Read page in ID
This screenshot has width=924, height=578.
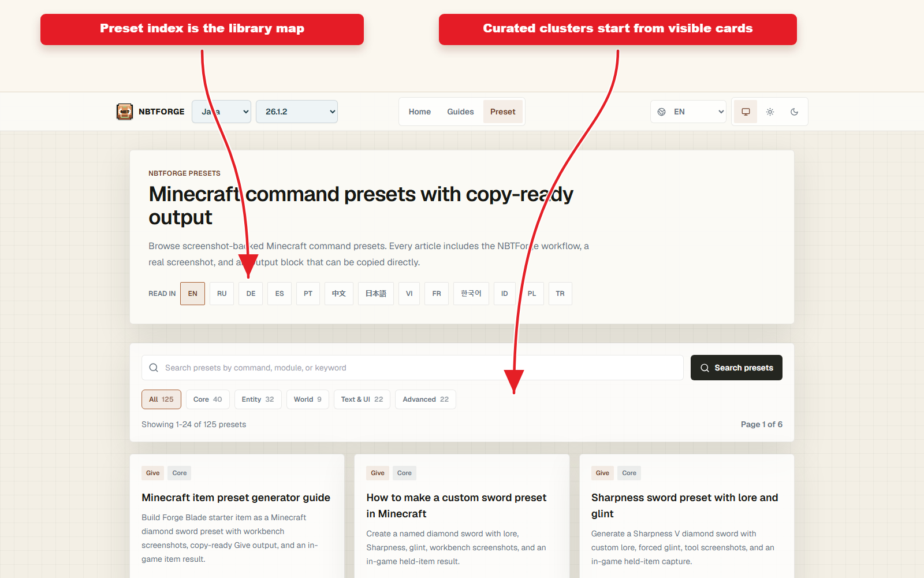click(505, 294)
